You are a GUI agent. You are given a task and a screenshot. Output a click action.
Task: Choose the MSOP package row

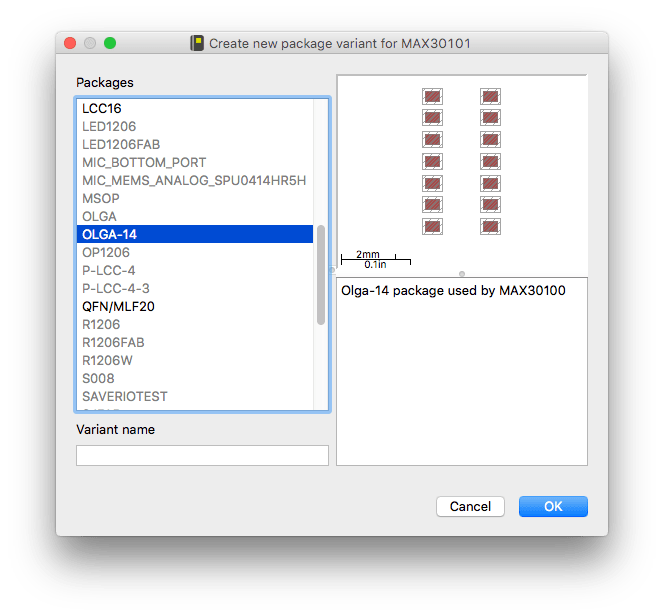pyautogui.click(x=195, y=198)
